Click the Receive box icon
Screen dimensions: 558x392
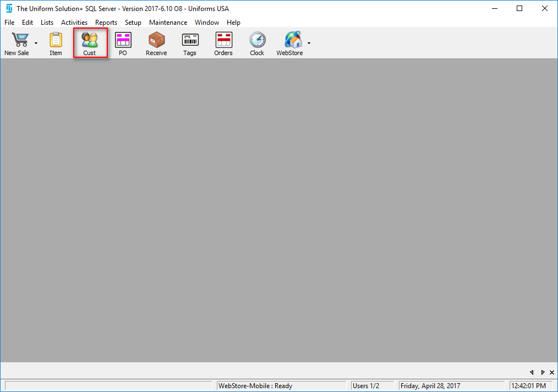click(156, 40)
